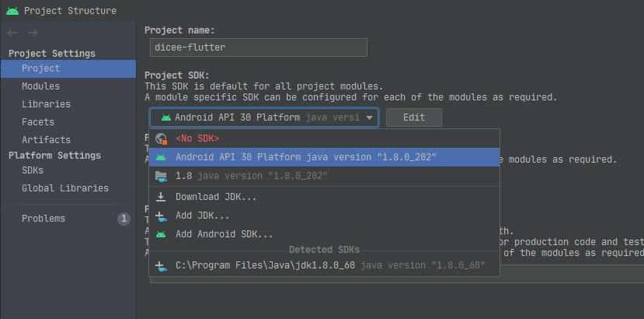Open the Libraries settings
This screenshot has height=319, width=644.
click(46, 104)
